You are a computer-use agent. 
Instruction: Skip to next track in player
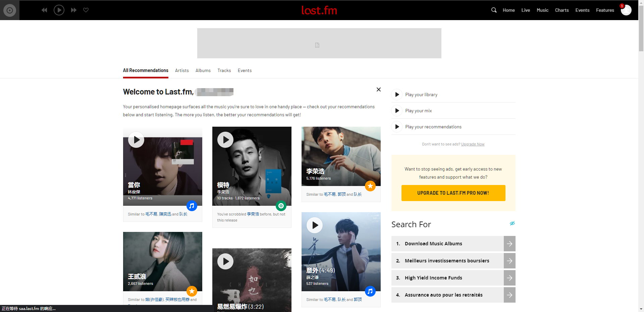pyautogui.click(x=73, y=10)
